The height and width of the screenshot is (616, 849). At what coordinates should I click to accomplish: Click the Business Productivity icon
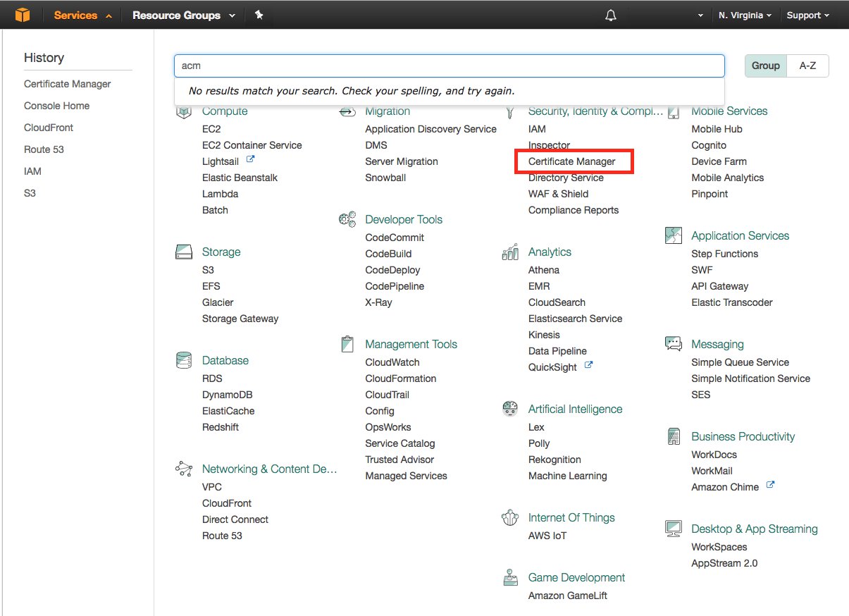(x=674, y=436)
